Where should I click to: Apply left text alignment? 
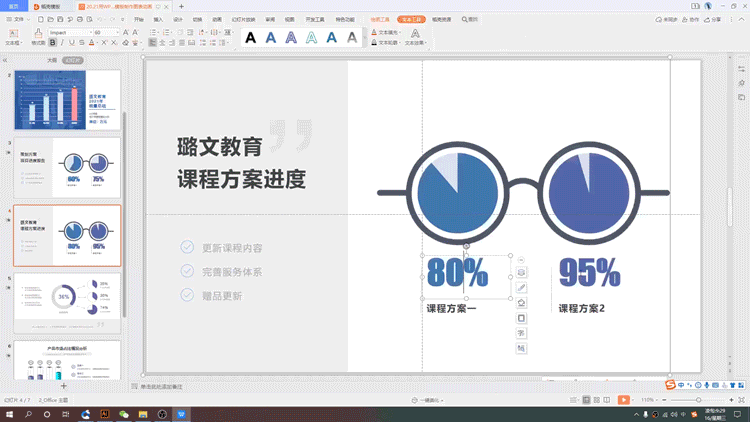[x=153, y=43]
